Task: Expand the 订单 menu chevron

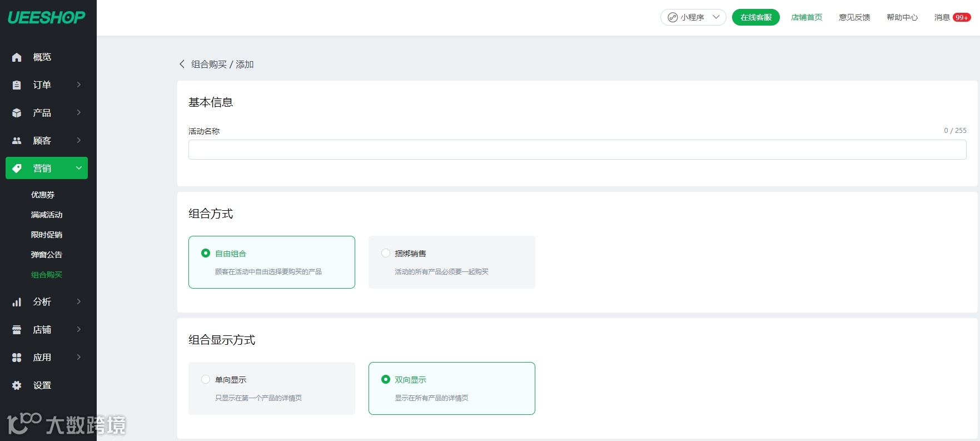Action: 78,85
